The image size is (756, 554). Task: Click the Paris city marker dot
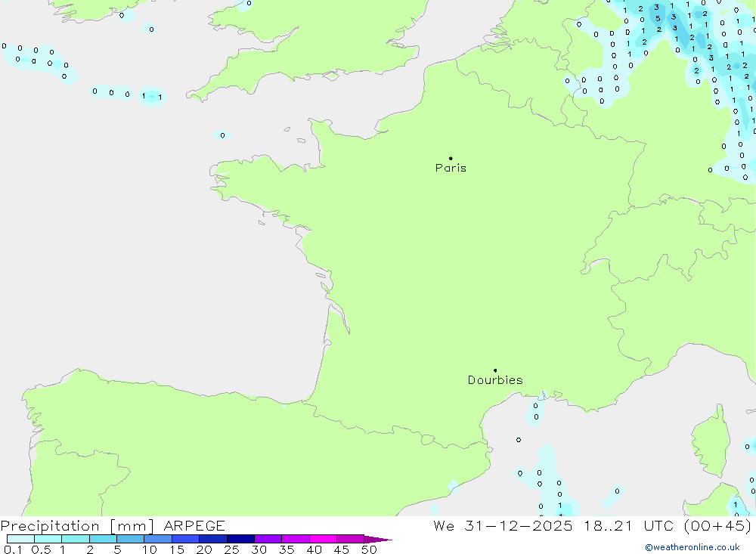(x=451, y=159)
